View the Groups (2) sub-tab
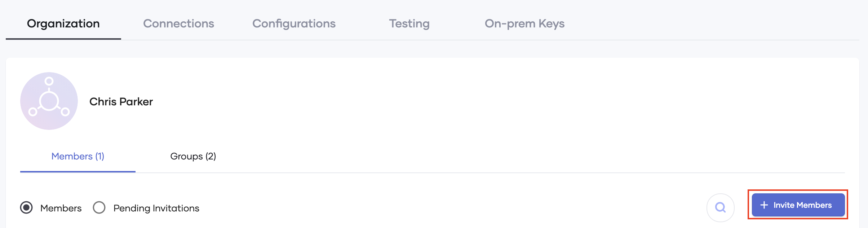Screen dimensions: 868x228 click(x=193, y=156)
